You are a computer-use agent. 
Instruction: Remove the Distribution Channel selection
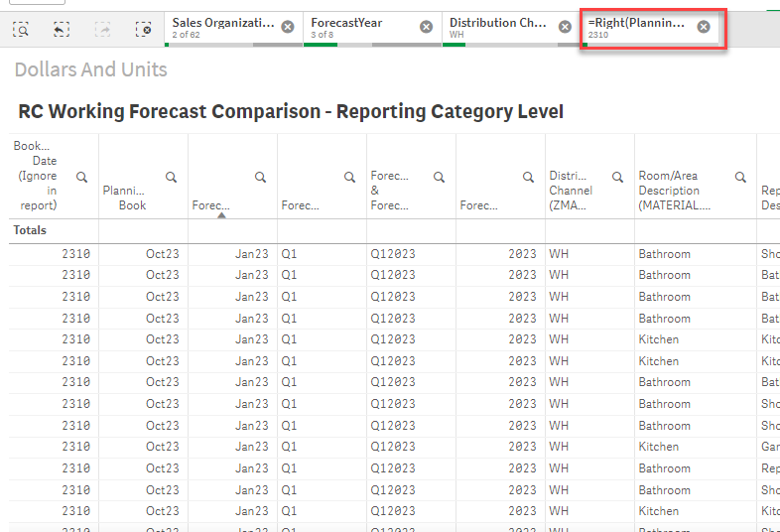tap(565, 27)
